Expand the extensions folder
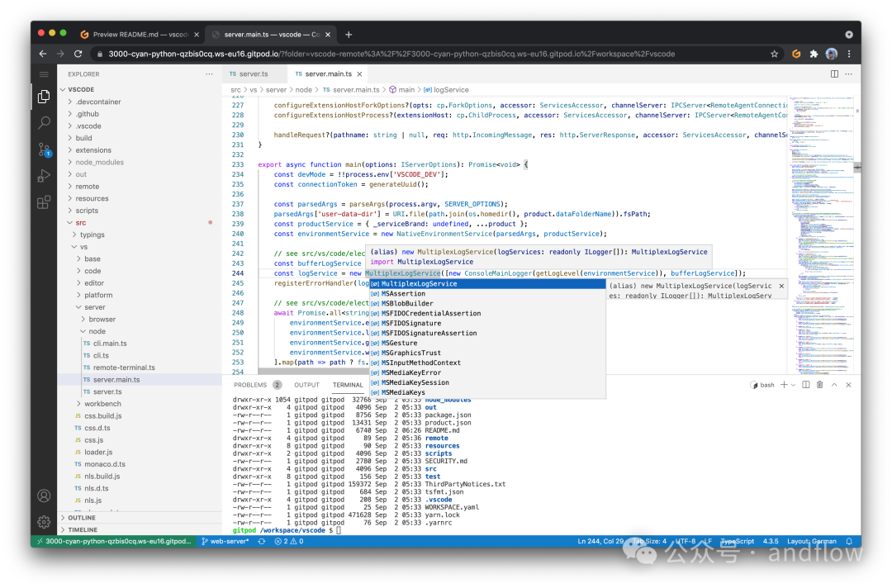The width and height of the screenshot is (892, 588). tap(140, 150)
